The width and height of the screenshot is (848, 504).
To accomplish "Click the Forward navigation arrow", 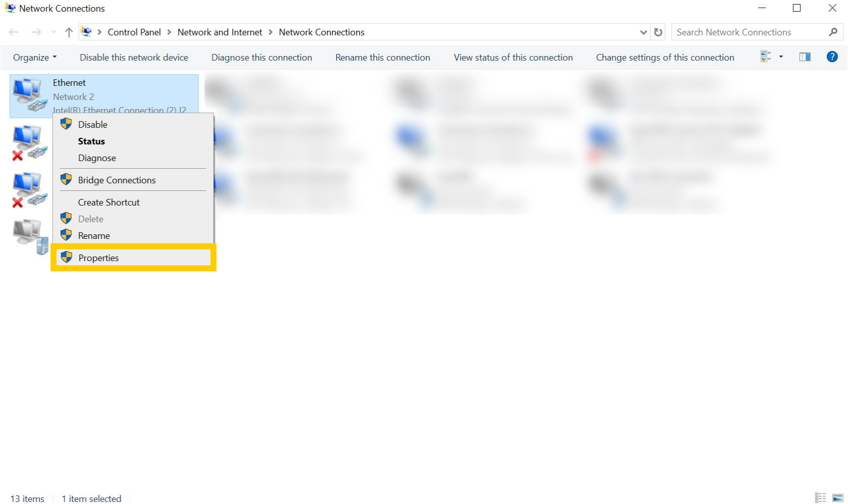I will coord(36,32).
